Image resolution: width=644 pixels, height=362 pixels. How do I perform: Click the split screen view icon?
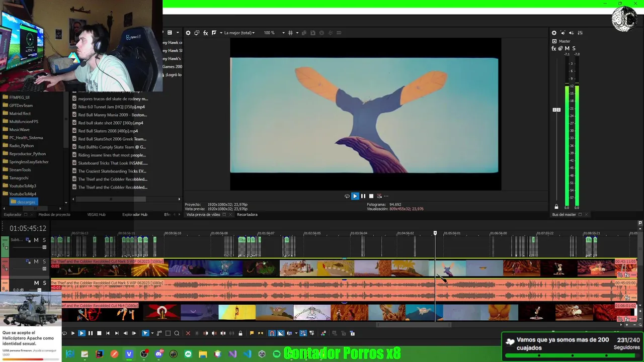214,33
